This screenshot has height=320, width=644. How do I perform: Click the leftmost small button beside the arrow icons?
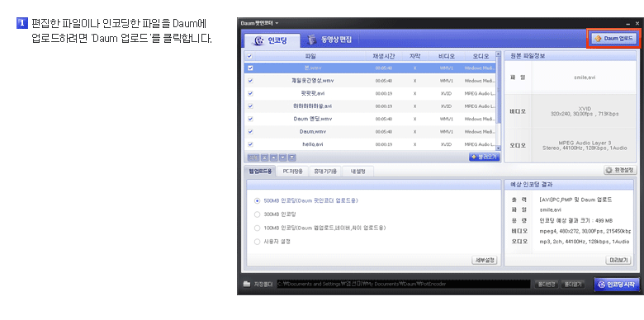[x=253, y=158]
